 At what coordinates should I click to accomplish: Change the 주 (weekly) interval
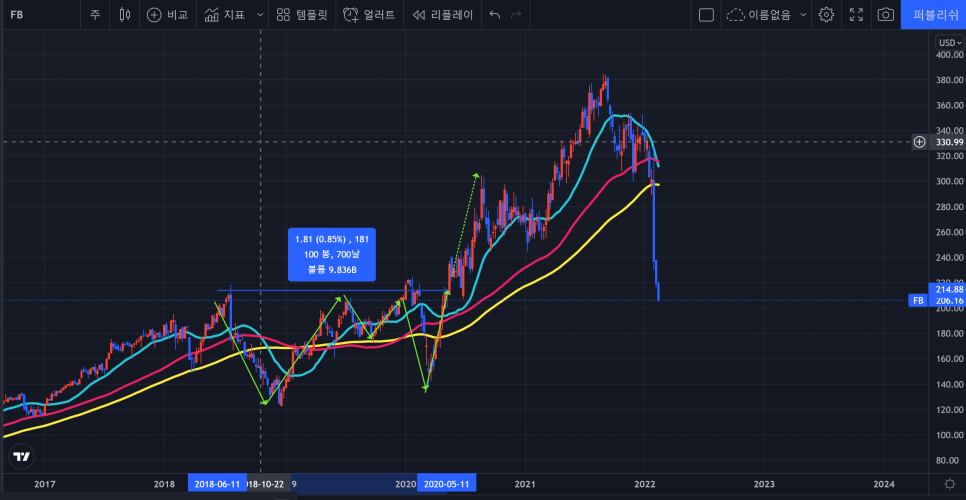95,15
